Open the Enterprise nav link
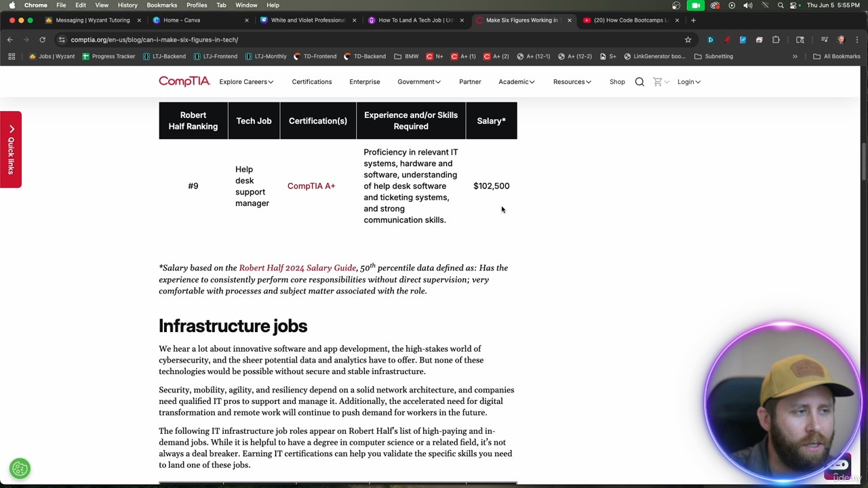This screenshot has height=488, width=868. (x=365, y=82)
